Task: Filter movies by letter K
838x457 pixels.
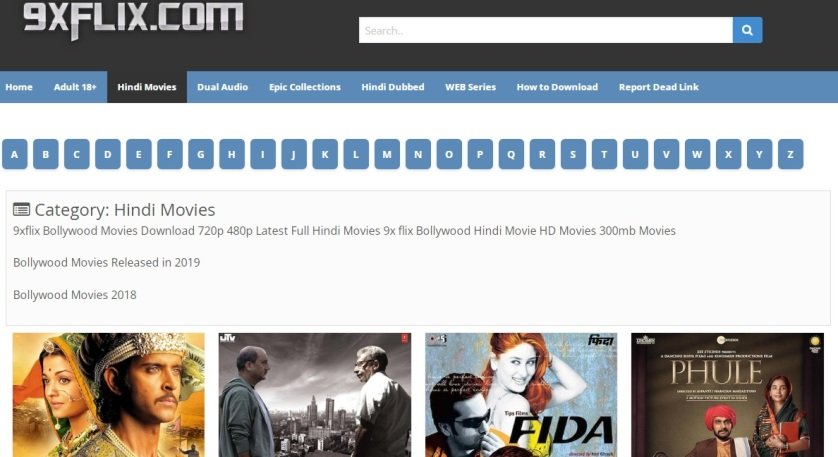Action: [325, 154]
